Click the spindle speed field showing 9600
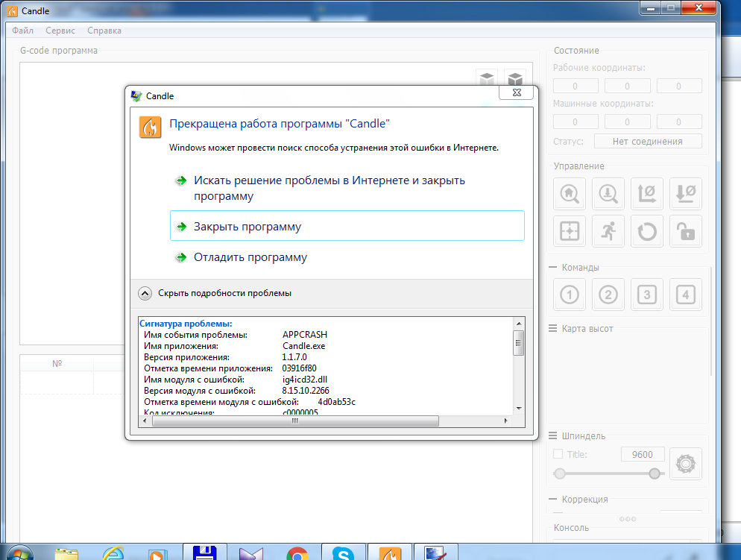741x560 pixels. coord(643,454)
